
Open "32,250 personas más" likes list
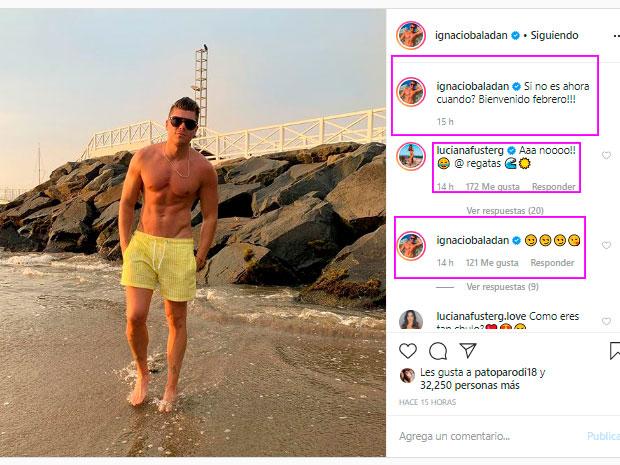coord(470,386)
